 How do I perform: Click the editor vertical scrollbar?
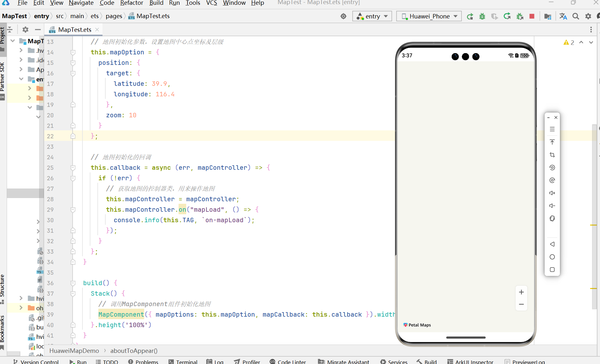pos(594,216)
